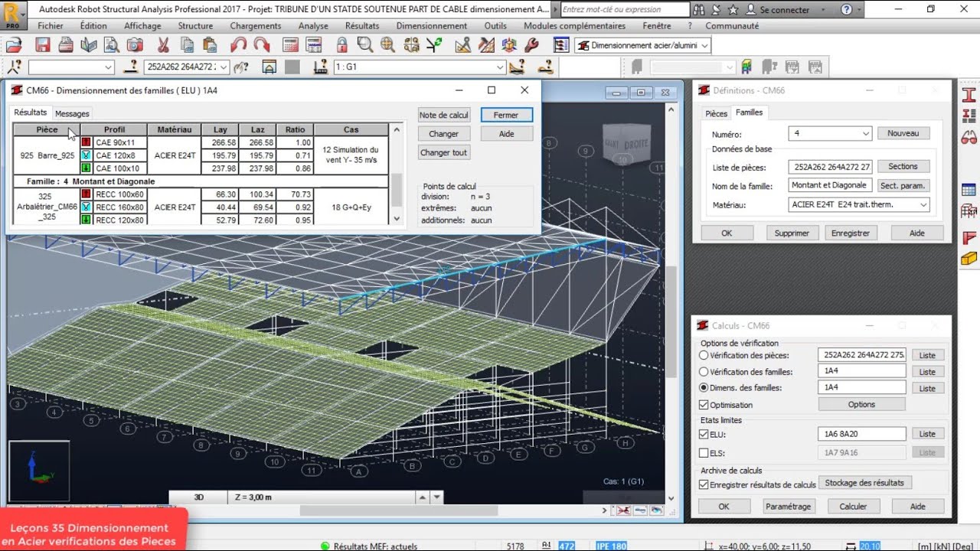Open the help question mark icon
This screenshot has height=551, width=980.
pyautogui.click(x=846, y=10)
